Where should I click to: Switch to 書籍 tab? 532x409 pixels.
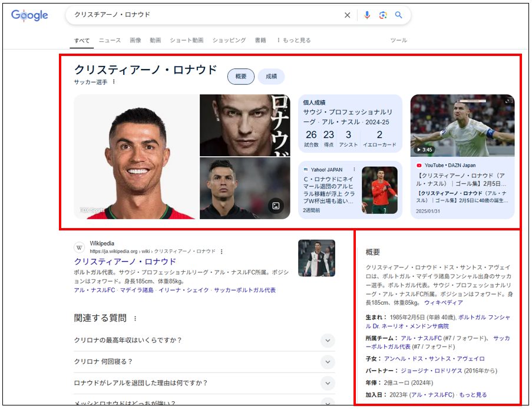(260, 40)
